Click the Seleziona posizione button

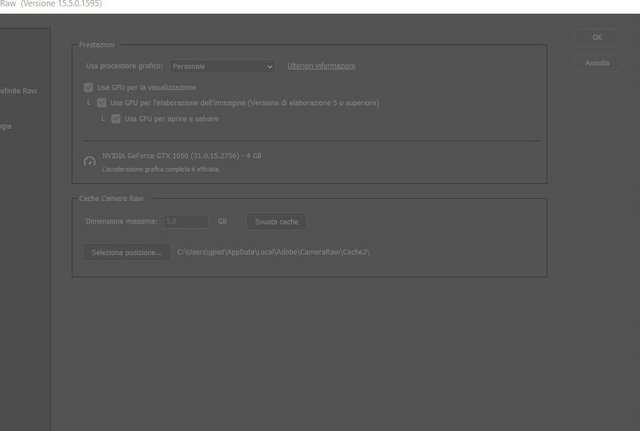click(127, 253)
